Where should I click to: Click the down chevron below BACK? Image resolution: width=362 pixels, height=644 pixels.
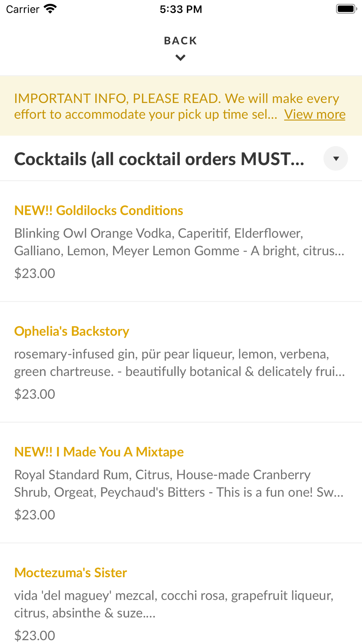181,58
